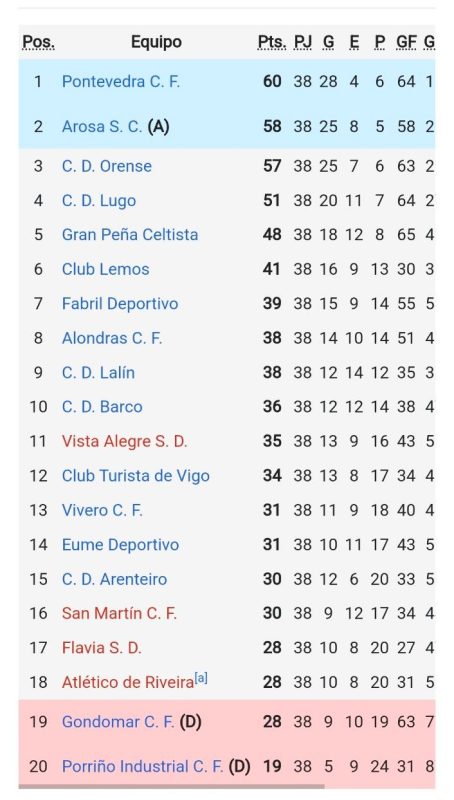Open the red San Martín C. F. link
Image resolution: width=454 pixels, height=800 pixels.
[119, 614]
